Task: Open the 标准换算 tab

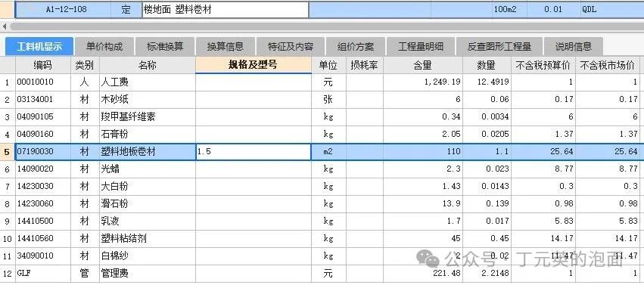Action: 165,46
